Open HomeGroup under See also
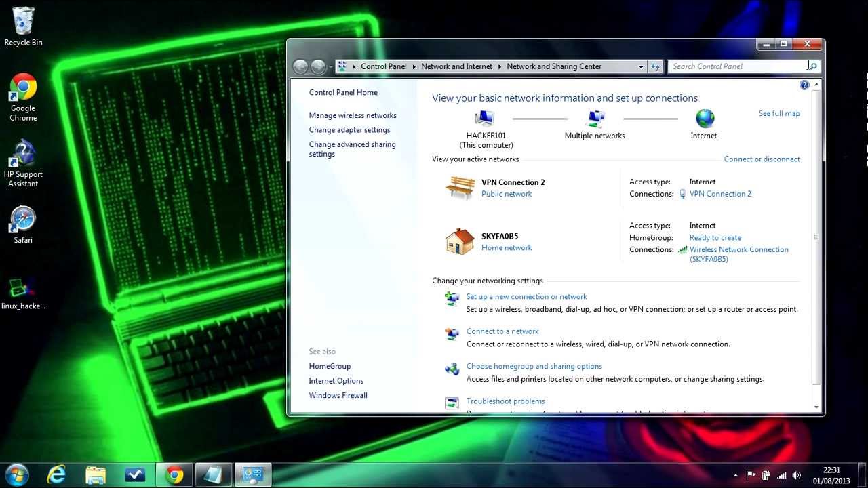The height and width of the screenshot is (488, 868). click(x=330, y=366)
